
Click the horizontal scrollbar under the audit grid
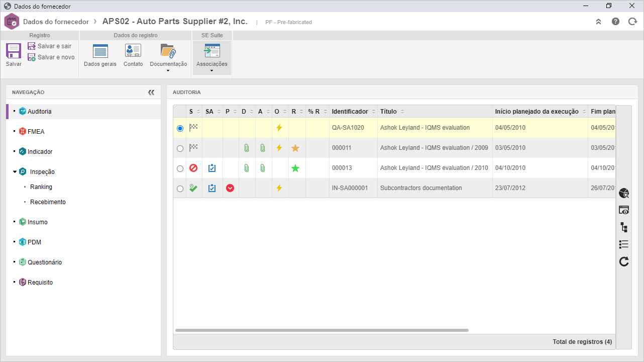tap(321, 330)
